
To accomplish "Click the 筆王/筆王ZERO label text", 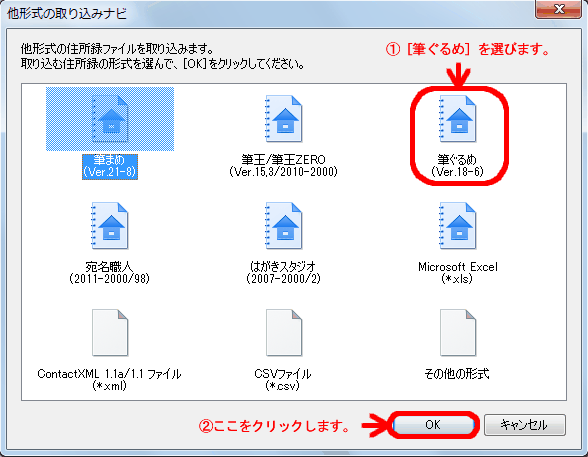I will coord(284,166).
